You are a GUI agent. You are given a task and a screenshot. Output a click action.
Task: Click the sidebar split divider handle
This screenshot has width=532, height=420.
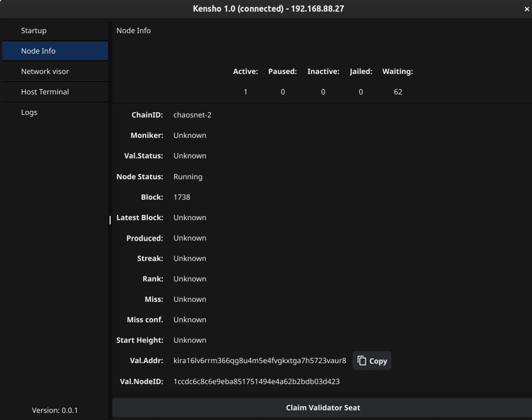[x=110, y=220]
